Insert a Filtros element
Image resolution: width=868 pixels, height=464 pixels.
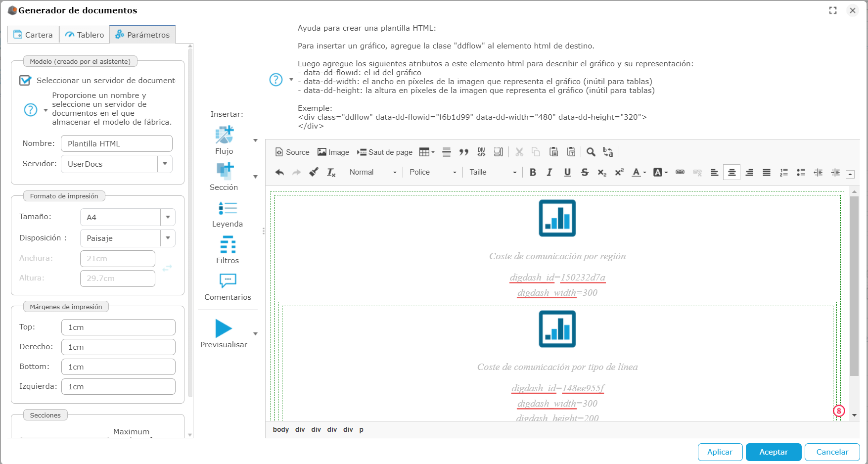coord(228,250)
